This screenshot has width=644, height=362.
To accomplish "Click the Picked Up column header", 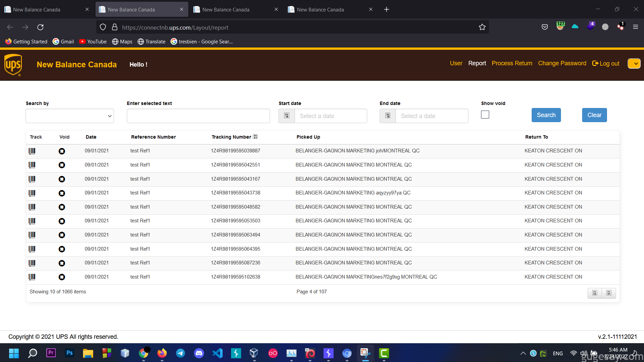I will [308, 137].
